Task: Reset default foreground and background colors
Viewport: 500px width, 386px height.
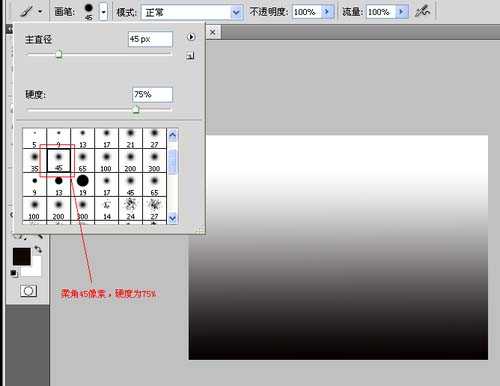Action: click(14, 273)
